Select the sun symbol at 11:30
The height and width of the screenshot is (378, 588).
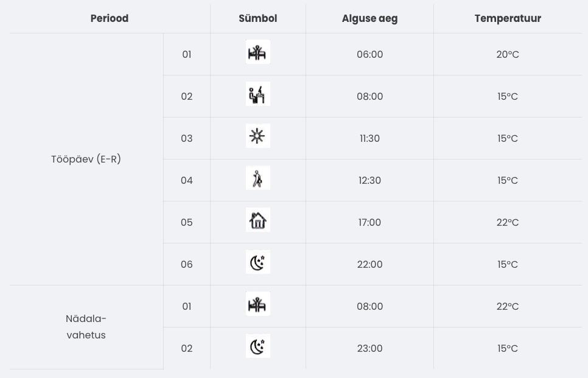pos(257,137)
